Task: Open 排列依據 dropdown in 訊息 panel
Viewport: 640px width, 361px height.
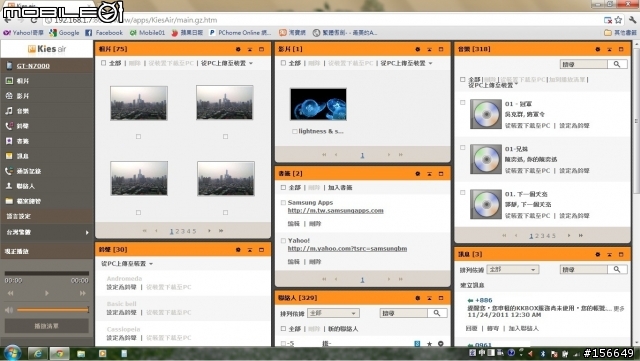Action: 513,270
